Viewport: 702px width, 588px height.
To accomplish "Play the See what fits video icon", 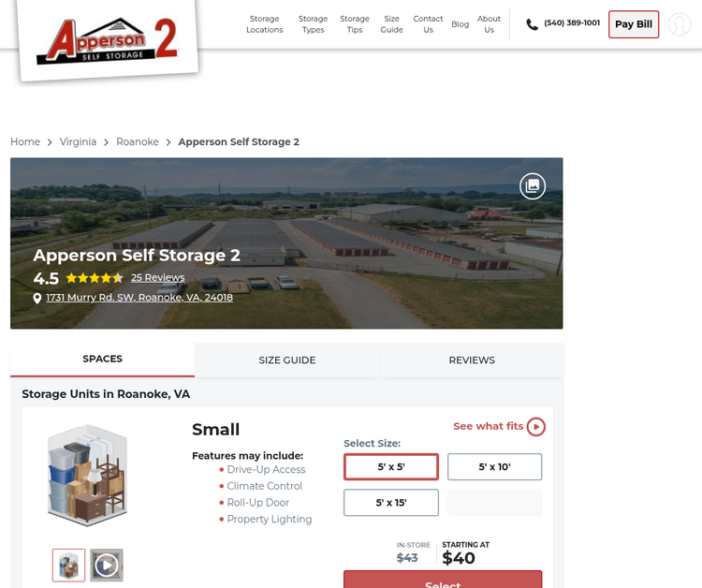I will tap(536, 426).
